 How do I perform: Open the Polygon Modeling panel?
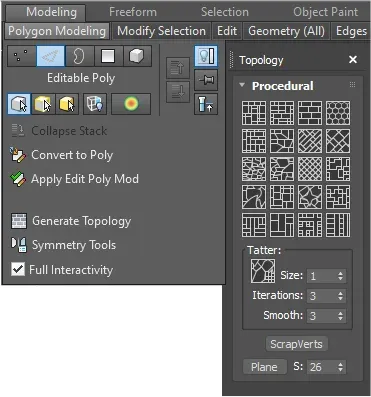[57, 31]
